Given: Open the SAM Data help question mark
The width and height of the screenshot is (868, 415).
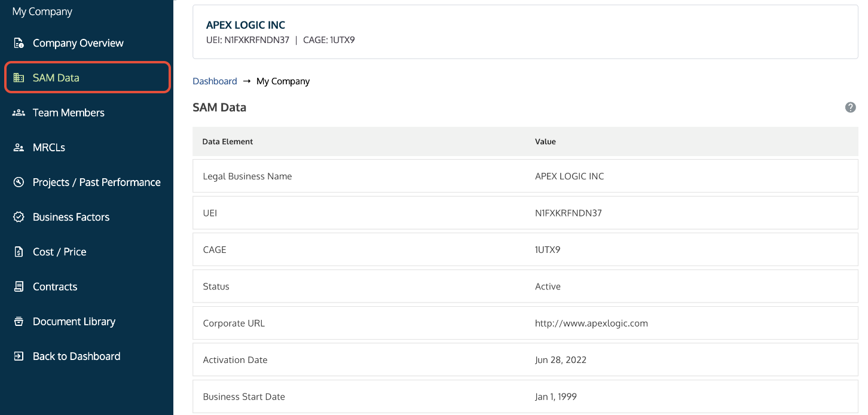Looking at the screenshot, I should point(850,107).
